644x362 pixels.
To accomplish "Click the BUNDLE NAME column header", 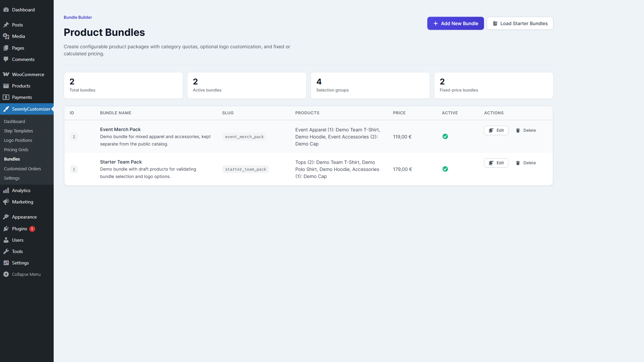I will click(x=116, y=113).
